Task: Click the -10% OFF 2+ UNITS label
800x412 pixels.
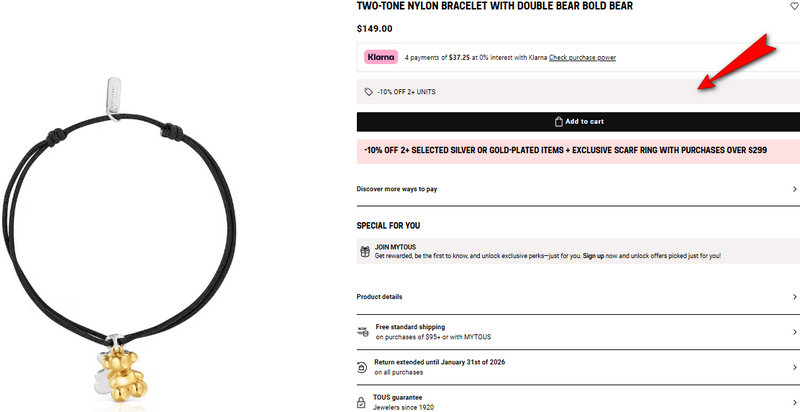Action: pos(406,92)
